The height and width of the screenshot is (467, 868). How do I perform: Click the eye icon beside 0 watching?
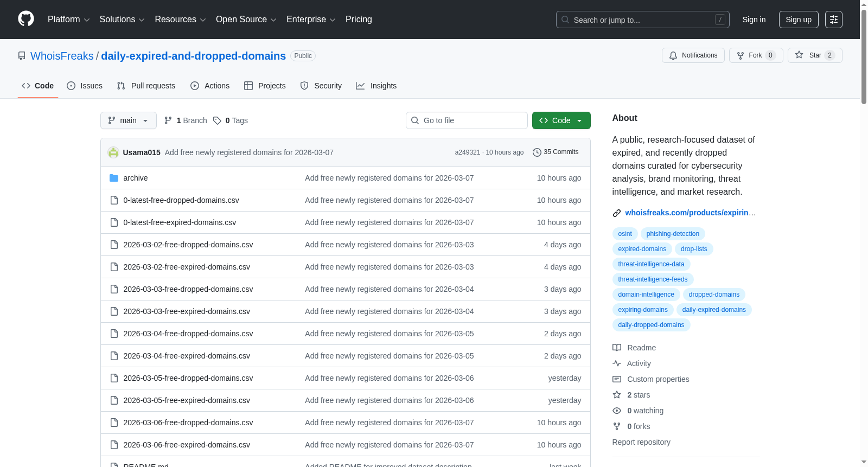(x=617, y=411)
